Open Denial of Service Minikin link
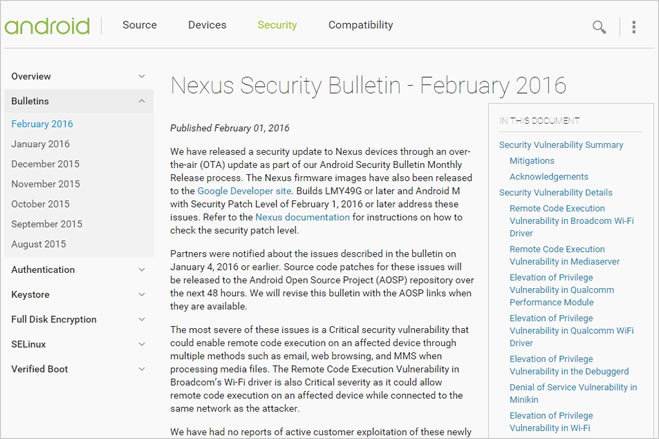 (573, 393)
